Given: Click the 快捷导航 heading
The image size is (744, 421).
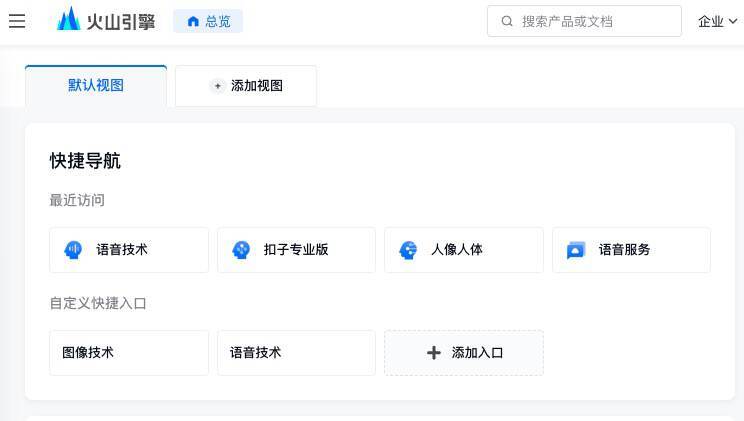Looking at the screenshot, I should [85, 161].
